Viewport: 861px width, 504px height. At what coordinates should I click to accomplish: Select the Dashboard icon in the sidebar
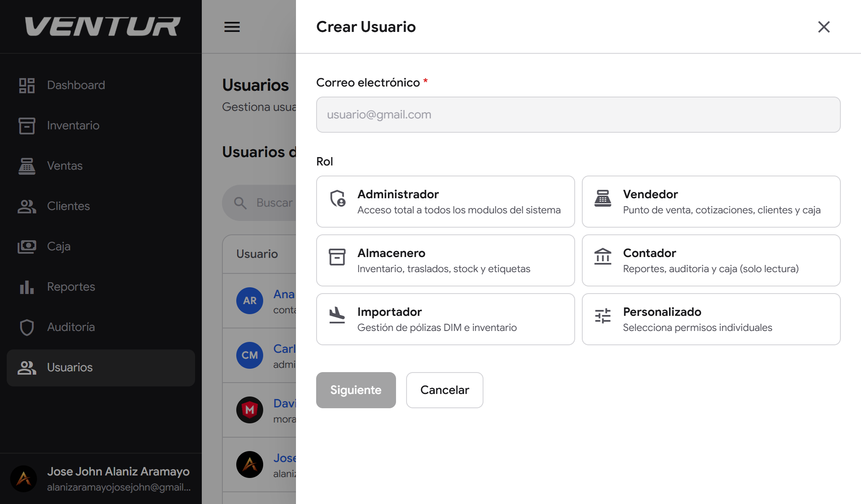26,85
